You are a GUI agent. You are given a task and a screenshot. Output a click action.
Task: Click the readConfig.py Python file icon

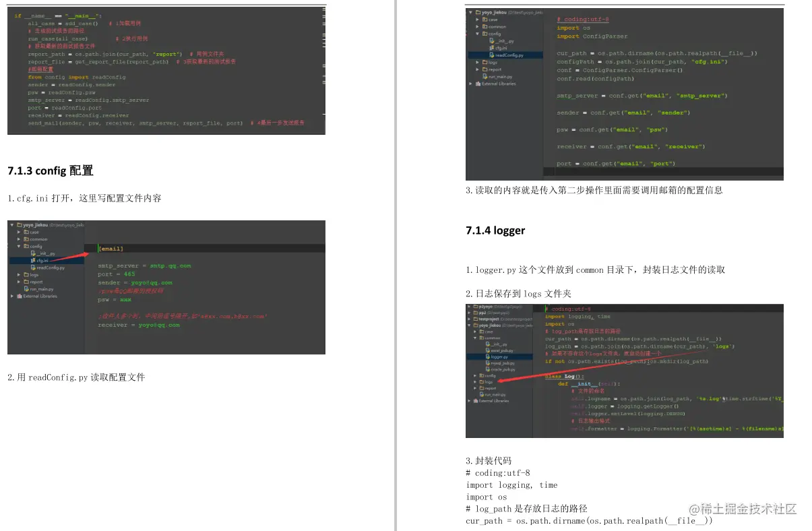(x=492, y=55)
